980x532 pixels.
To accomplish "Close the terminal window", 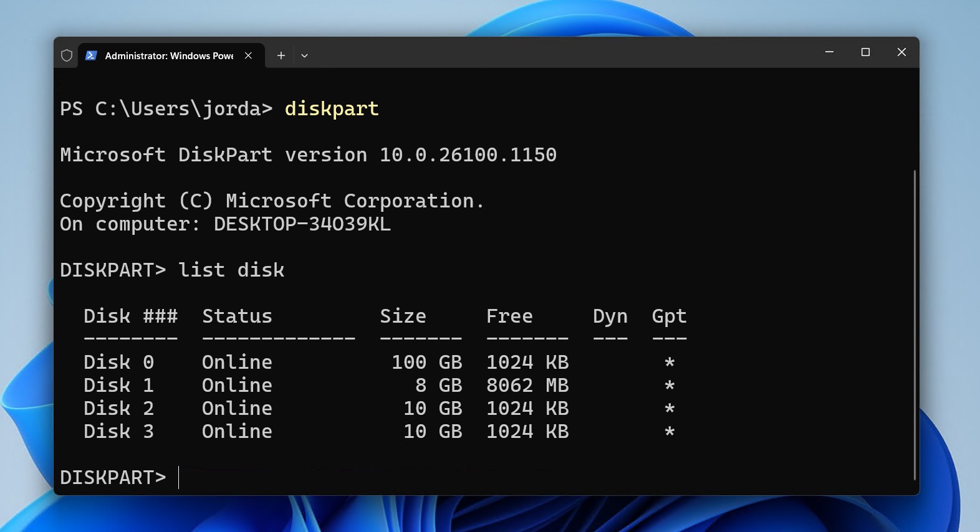I will click(901, 52).
